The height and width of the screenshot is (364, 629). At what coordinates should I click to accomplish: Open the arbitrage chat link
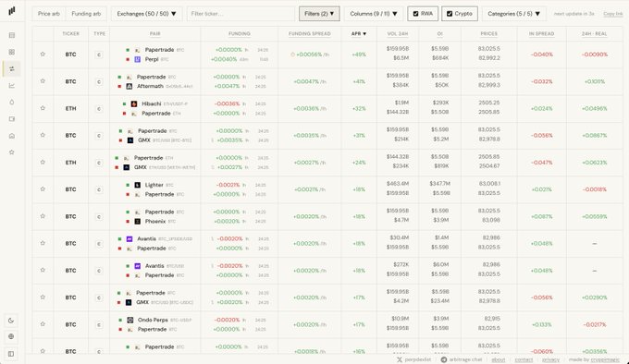[x=465, y=359]
